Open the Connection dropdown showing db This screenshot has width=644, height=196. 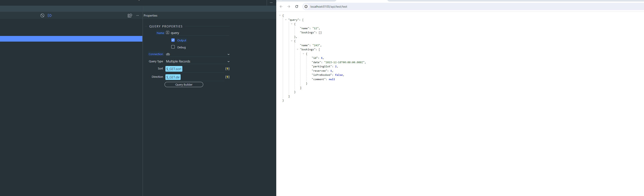pyautogui.click(x=198, y=54)
